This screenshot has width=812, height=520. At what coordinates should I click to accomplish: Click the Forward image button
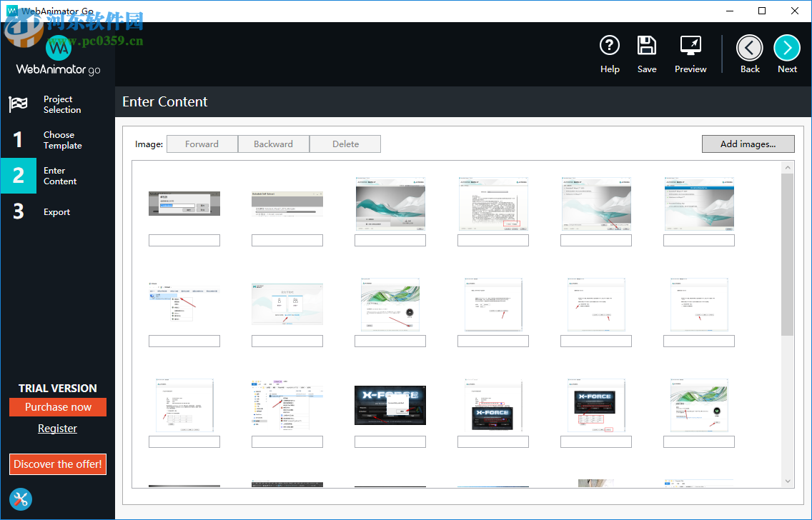[202, 144]
